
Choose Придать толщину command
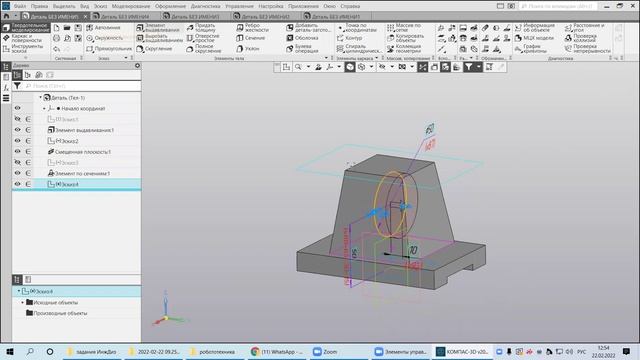coord(201,28)
